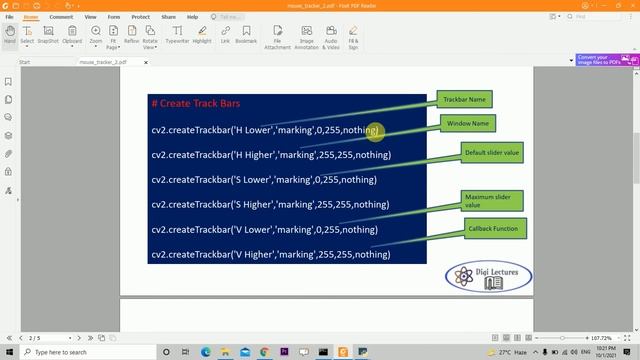Image resolution: width=640 pixels, height=360 pixels.
Task: Open the Layers side panel
Action: pos(8,136)
